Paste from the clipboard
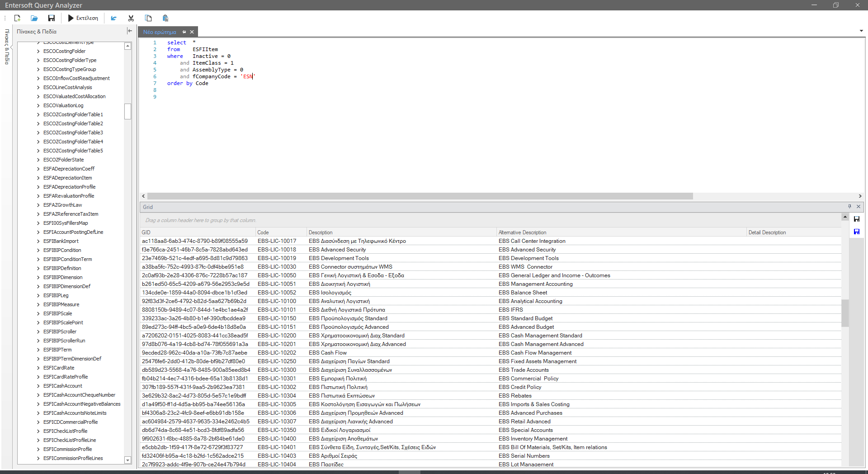The width and height of the screenshot is (868, 474). (x=165, y=18)
